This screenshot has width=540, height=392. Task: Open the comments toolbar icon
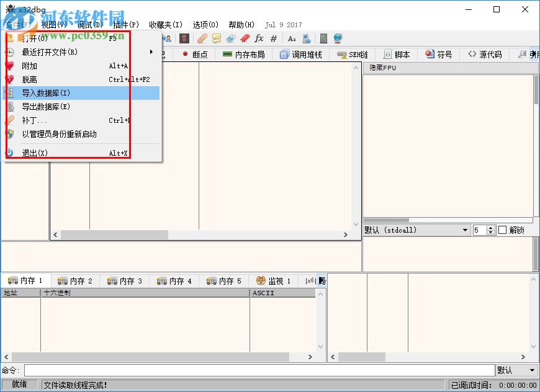217,38
